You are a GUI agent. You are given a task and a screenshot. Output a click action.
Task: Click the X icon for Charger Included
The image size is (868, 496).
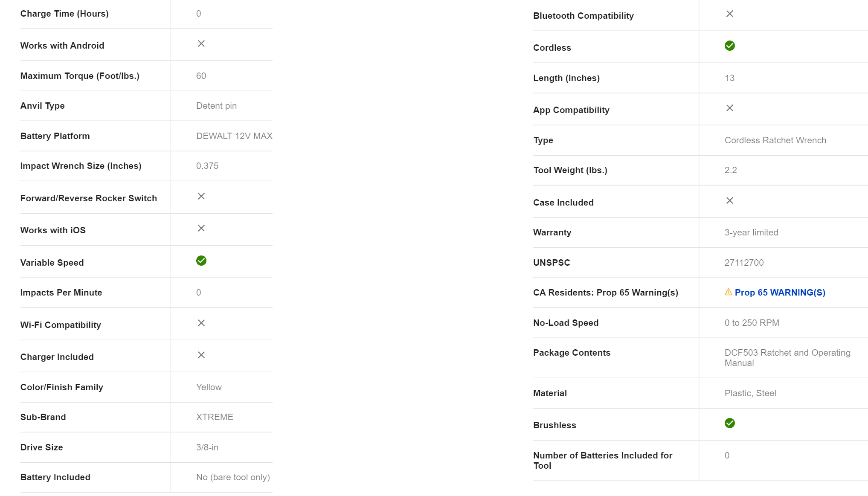[x=201, y=355]
